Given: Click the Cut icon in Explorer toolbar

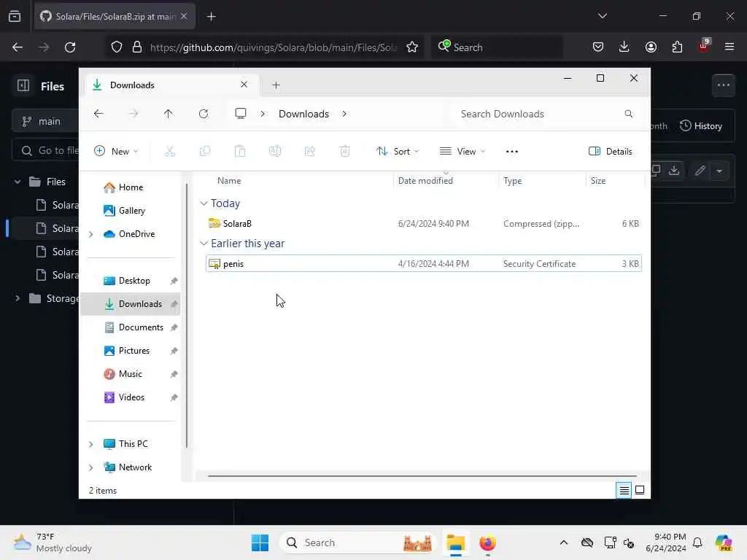Looking at the screenshot, I should [x=169, y=152].
